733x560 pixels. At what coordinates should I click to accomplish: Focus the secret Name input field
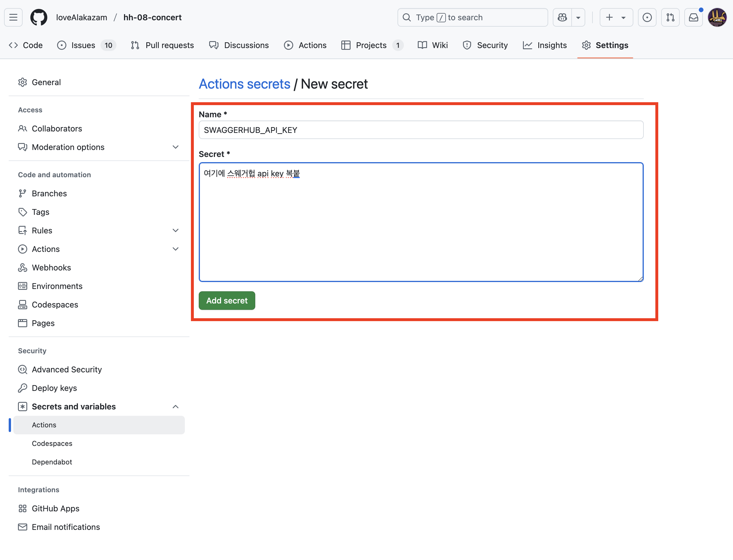pos(421,130)
